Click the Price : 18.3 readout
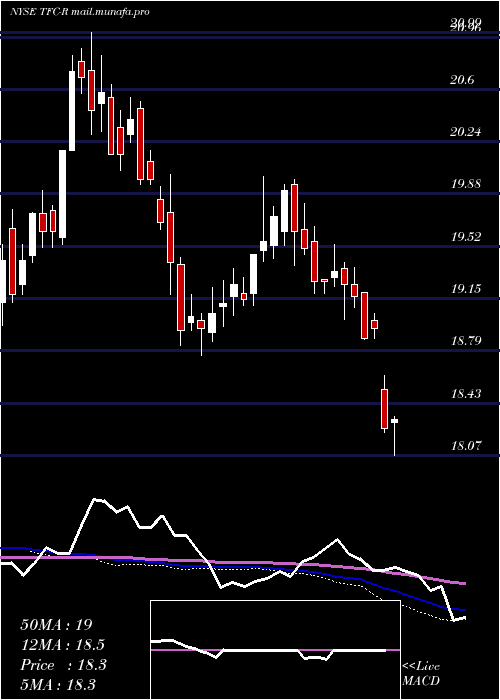This screenshot has width=500, height=700. (63, 665)
